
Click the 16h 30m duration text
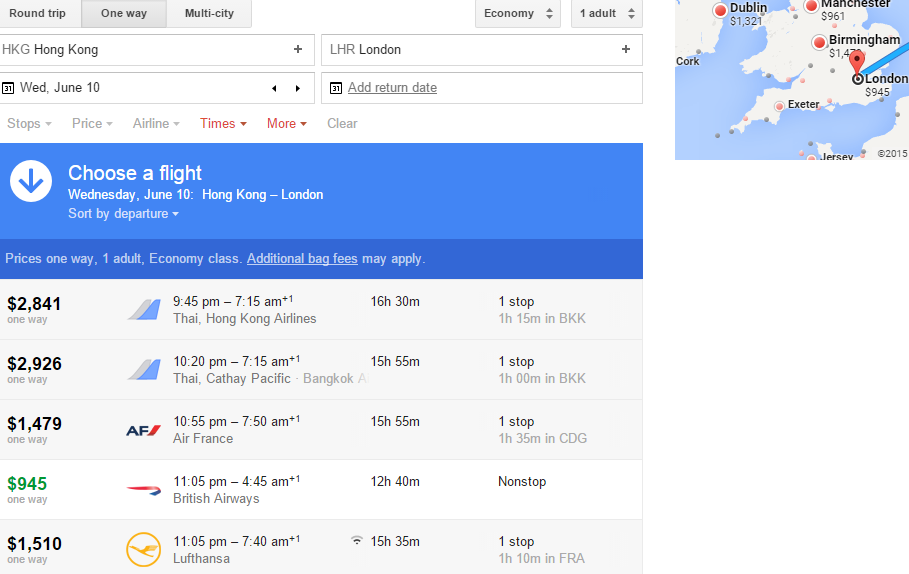[395, 301]
